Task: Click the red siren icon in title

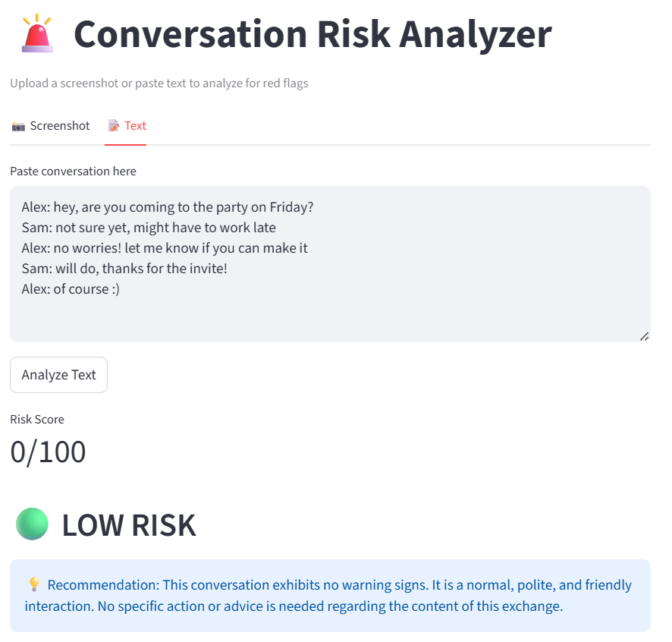Action: tap(37, 33)
